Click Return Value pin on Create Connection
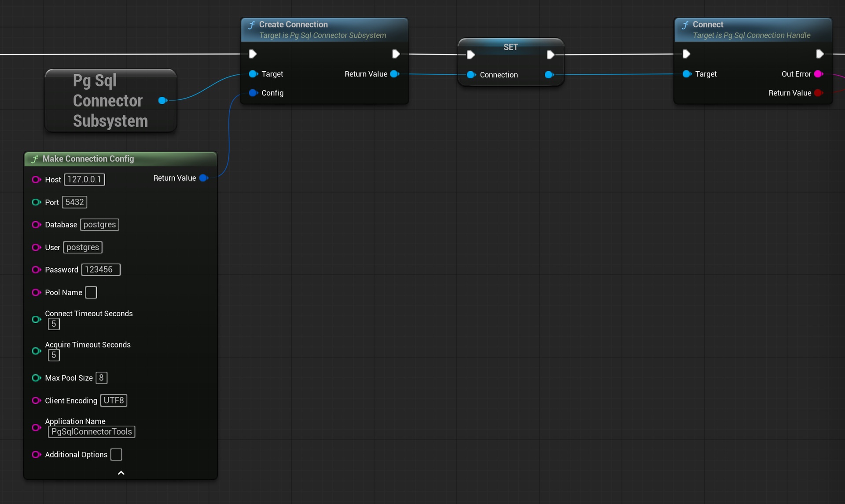This screenshot has height=504, width=845. [395, 74]
